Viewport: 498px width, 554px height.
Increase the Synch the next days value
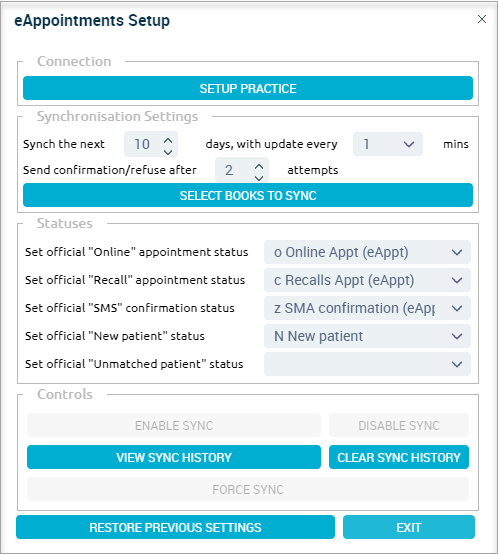(x=168, y=140)
